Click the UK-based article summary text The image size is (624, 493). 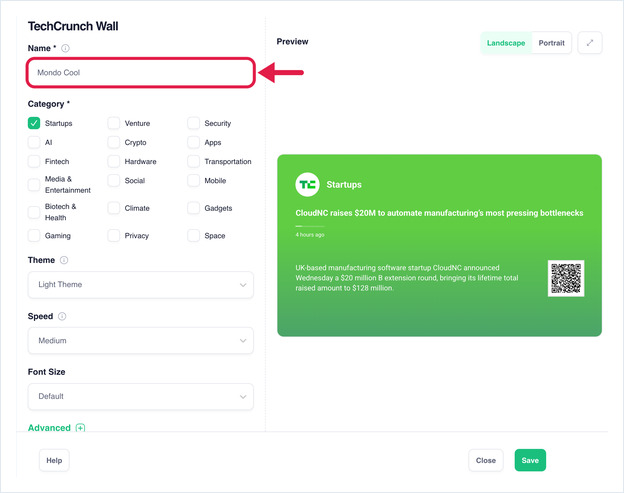pyautogui.click(x=407, y=278)
